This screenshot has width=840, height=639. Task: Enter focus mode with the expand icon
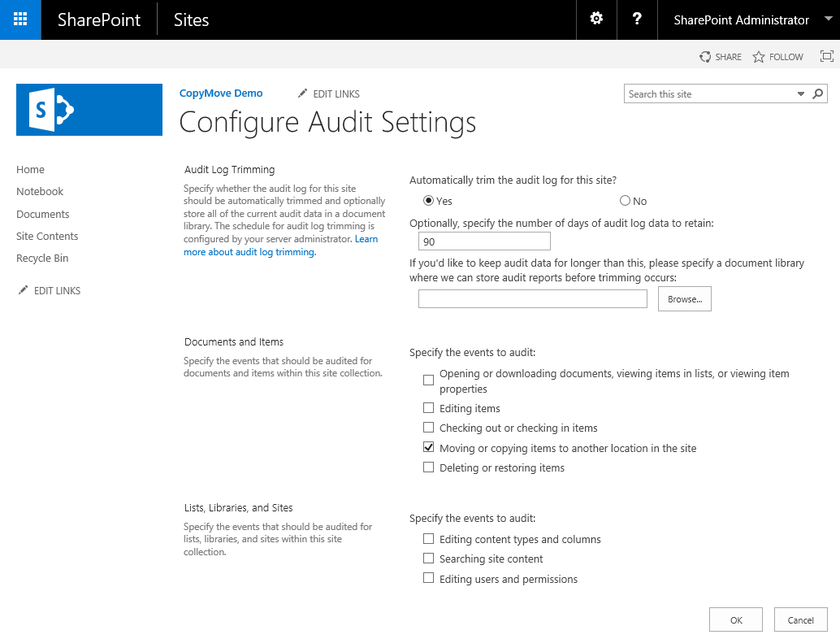826,56
